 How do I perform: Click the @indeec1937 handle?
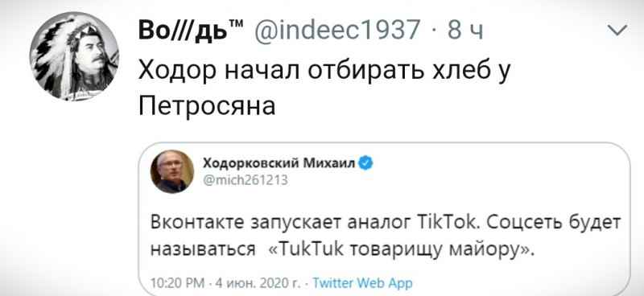337,31
